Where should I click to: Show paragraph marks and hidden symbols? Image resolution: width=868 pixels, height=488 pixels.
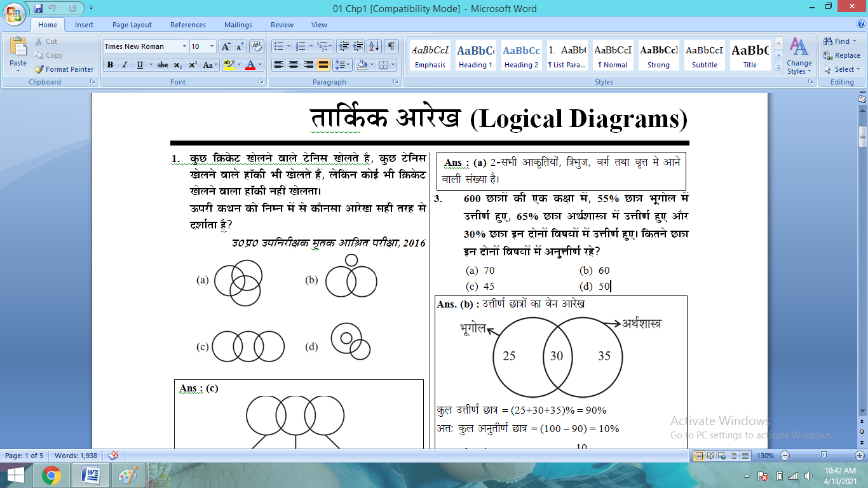pyautogui.click(x=391, y=46)
